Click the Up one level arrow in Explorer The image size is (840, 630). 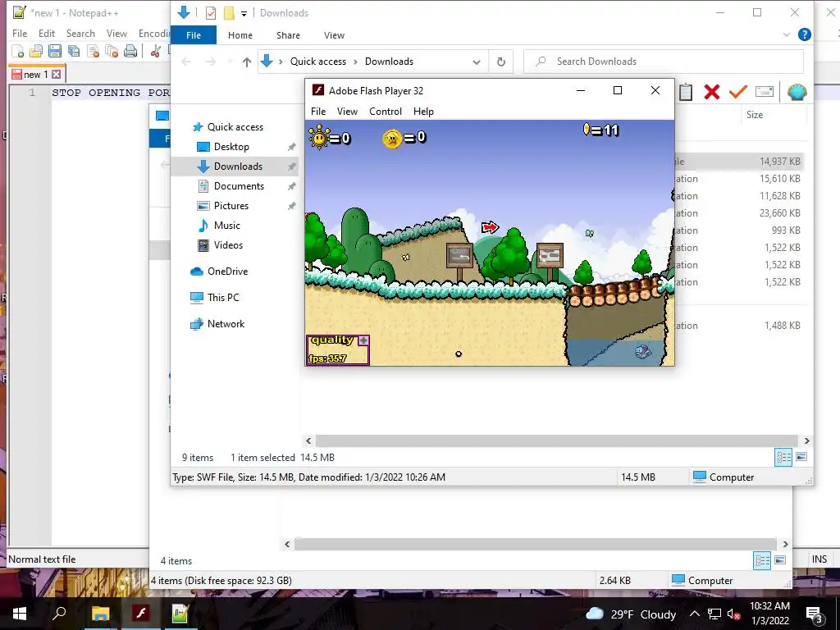pyautogui.click(x=246, y=62)
